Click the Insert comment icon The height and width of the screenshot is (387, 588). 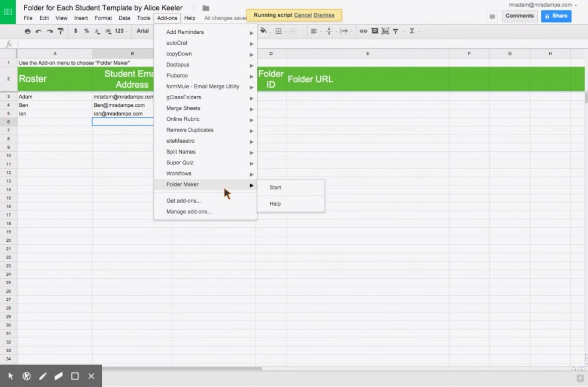[x=375, y=31]
